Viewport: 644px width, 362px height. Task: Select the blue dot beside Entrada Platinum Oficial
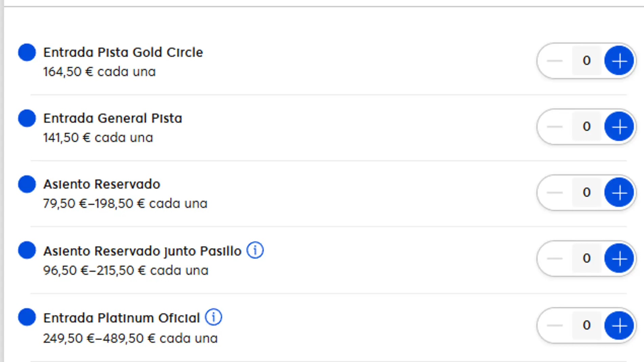point(27,318)
